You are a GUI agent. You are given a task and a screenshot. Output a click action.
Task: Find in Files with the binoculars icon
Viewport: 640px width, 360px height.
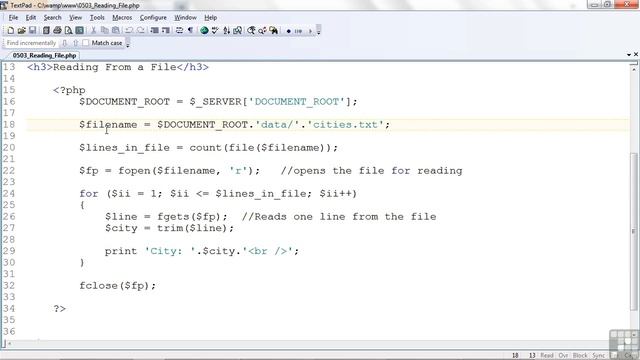(273, 31)
